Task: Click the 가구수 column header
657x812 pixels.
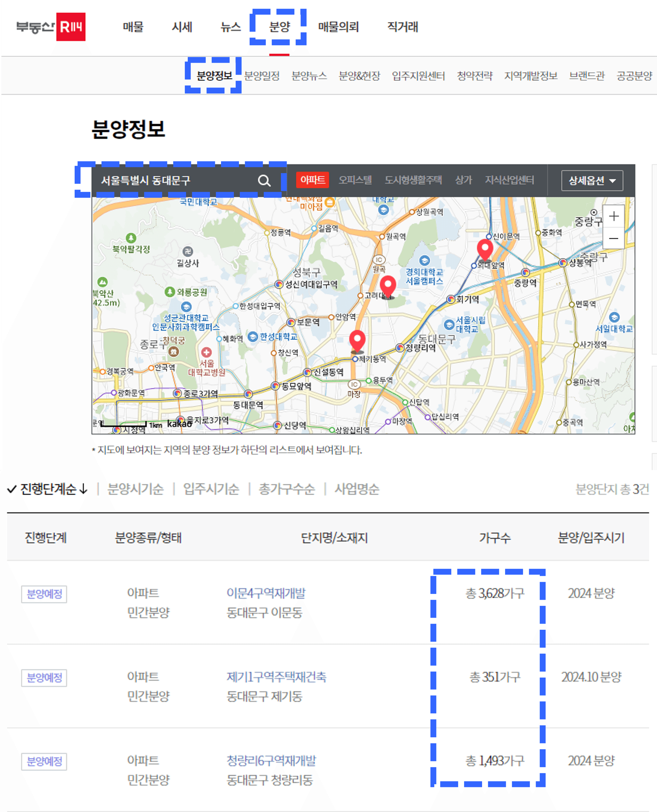Action: tap(495, 537)
